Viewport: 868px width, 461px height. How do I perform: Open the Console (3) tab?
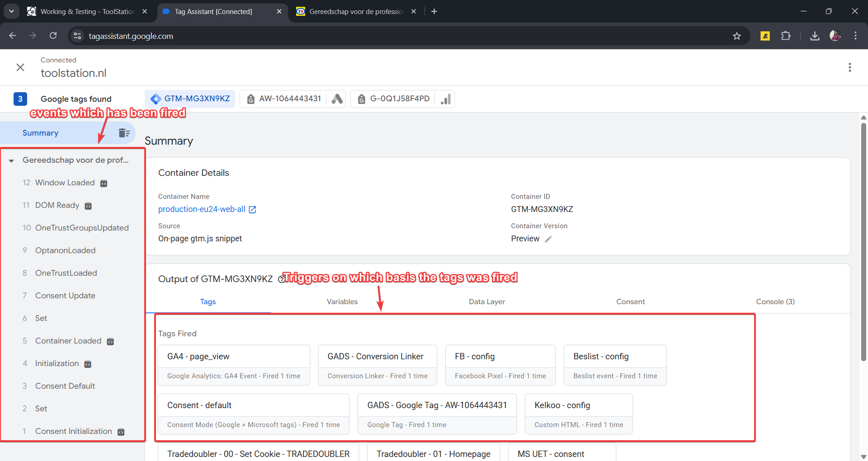tap(775, 301)
